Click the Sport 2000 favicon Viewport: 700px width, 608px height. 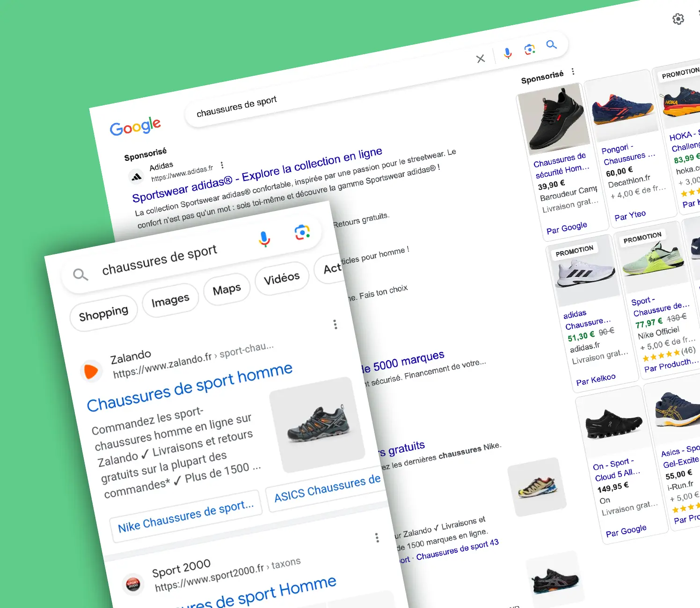133,584
